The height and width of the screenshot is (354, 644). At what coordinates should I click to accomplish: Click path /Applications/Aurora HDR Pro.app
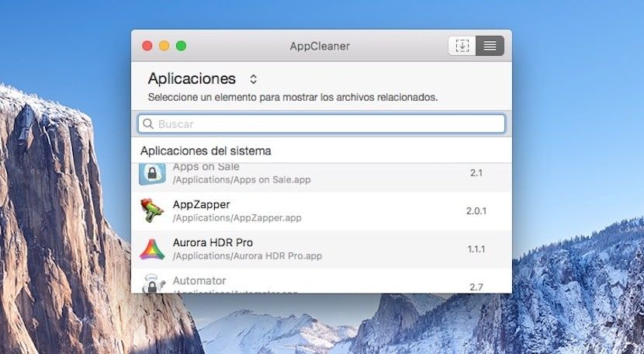[248, 255]
